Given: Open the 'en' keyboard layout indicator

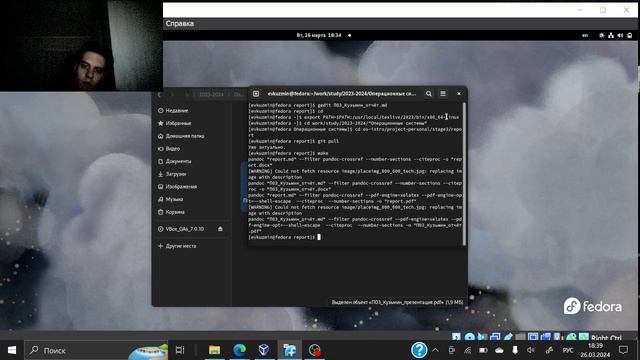Looking at the screenshot, I should 585,36.
